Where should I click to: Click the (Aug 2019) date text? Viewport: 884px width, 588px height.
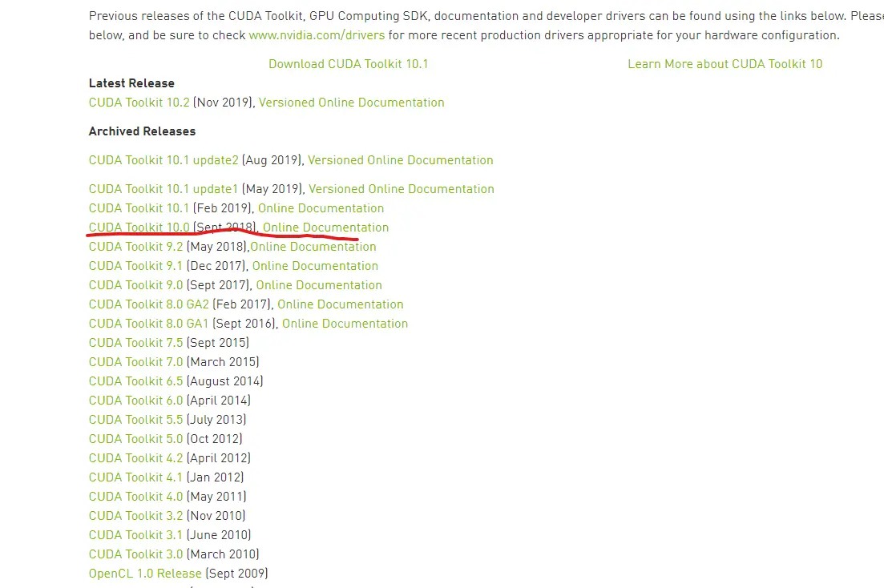click(x=272, y=160)
